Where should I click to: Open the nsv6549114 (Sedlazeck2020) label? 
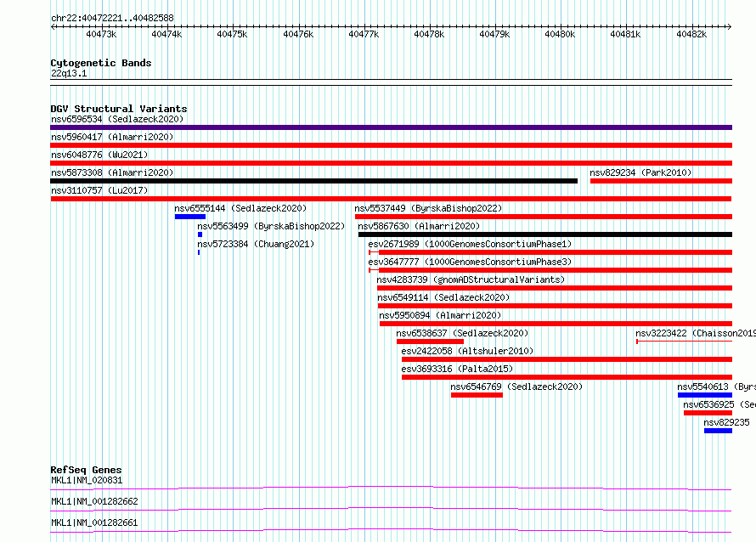click(443, 297)
